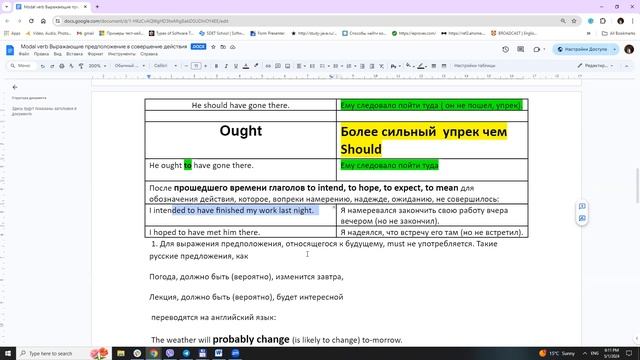Click the add comment button on the right page margin

point(582,206)
